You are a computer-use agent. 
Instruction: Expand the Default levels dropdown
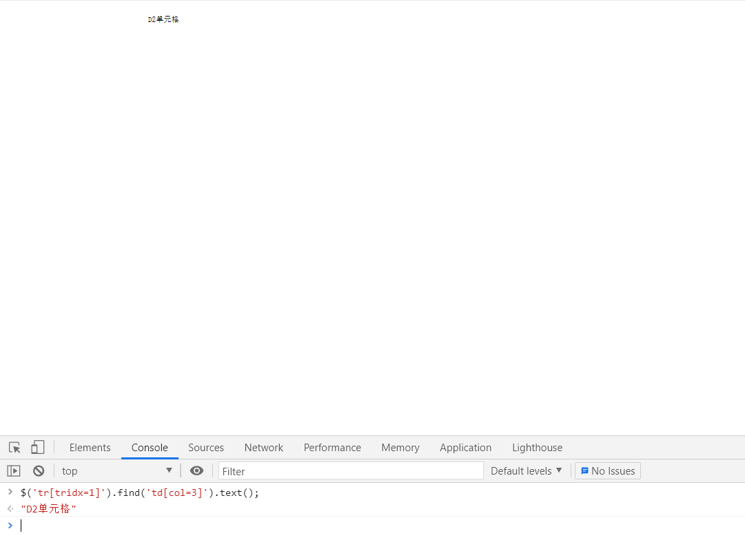click(x=527, y=470)
